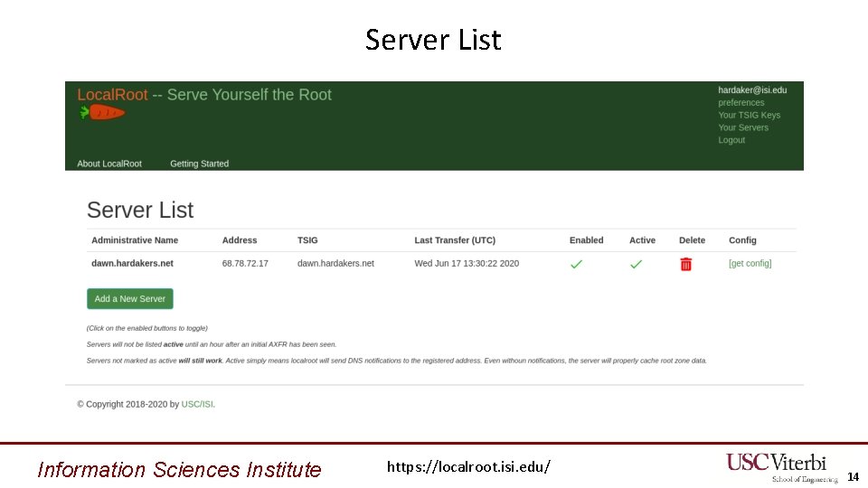
Task: Go to Your TSIG Keys
Action: 749,115
